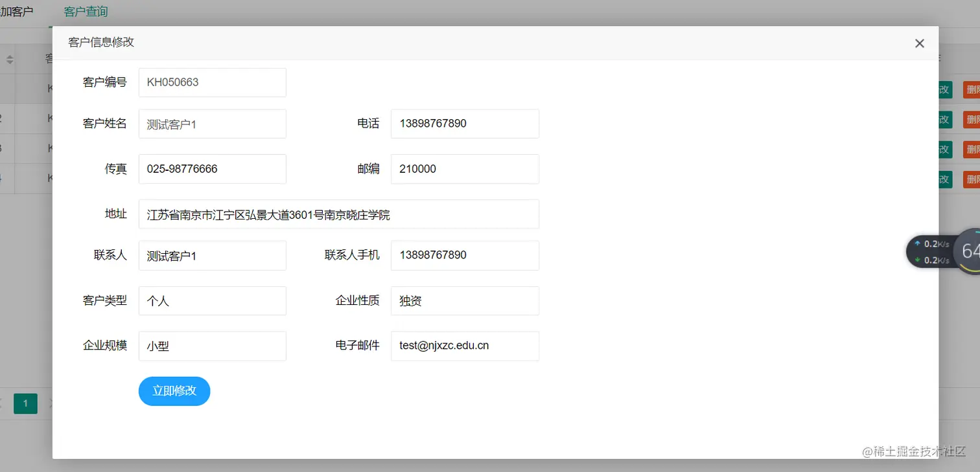Focus the 客户编号 field showing KH050663
980x472 pixels.
213,82
